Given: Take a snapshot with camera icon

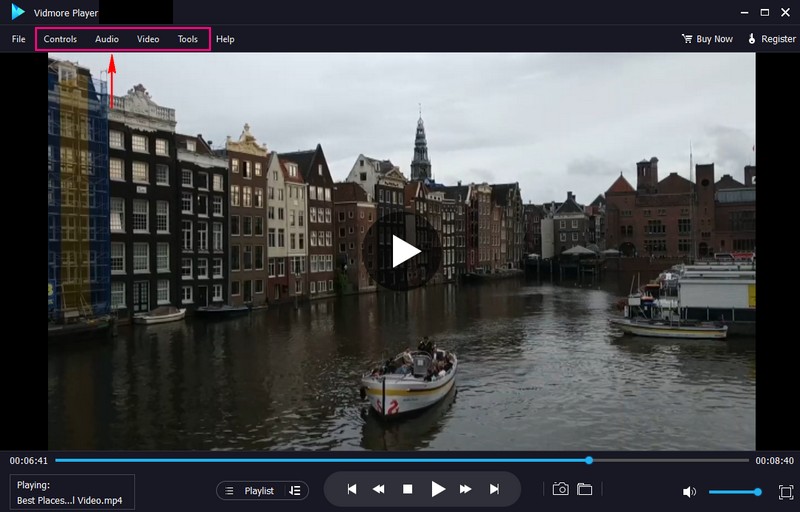Looking at the screenshot, I should point(561,489).
